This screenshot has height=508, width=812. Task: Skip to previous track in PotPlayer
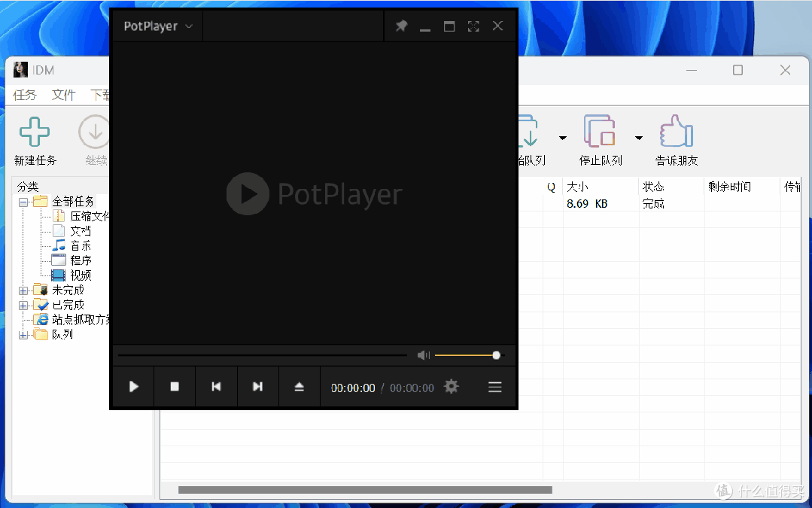click(x=217, y=387)
